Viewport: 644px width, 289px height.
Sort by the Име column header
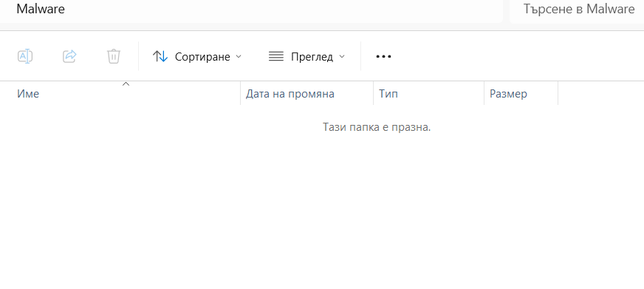[120, 94]
